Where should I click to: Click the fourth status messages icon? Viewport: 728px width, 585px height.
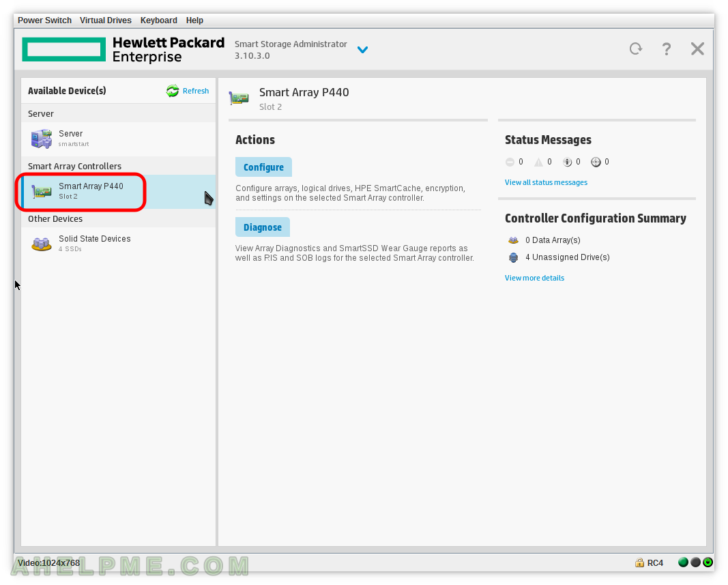596,162
